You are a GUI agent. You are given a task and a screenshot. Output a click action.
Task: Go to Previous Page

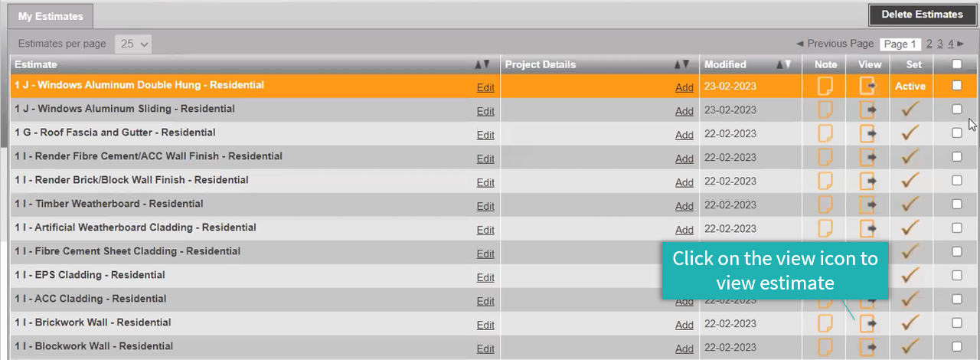click(x=835, y=44)
